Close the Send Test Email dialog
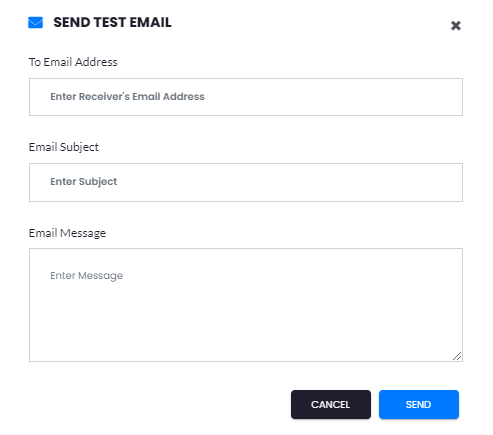 point(456,26)
